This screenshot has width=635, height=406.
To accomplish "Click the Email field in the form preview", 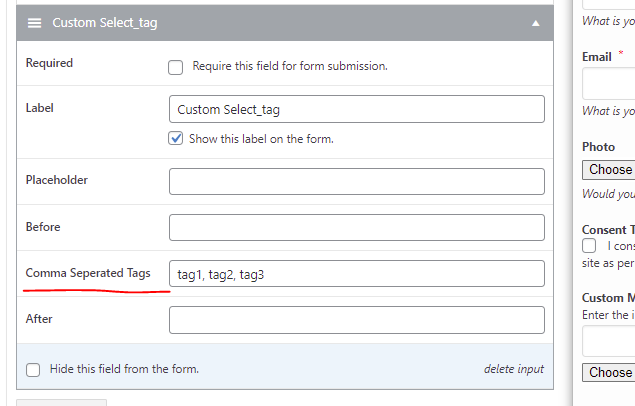I will click(x=609, y=84).
